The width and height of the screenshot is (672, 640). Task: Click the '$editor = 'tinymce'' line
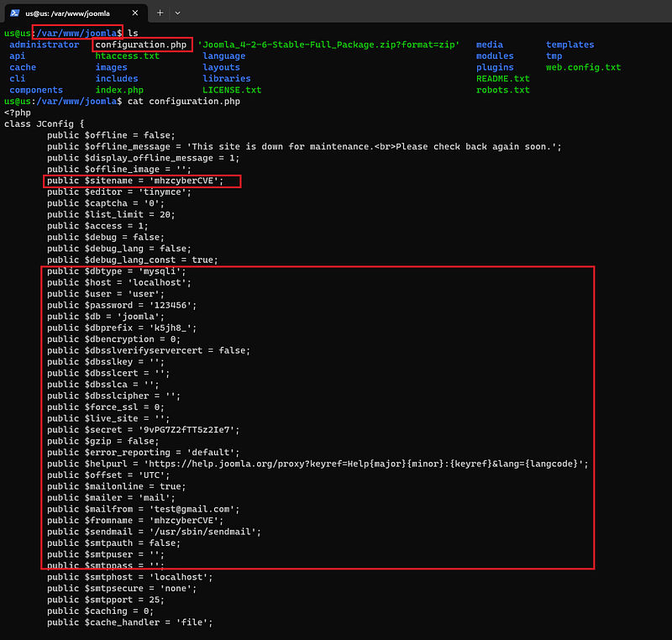119,191
